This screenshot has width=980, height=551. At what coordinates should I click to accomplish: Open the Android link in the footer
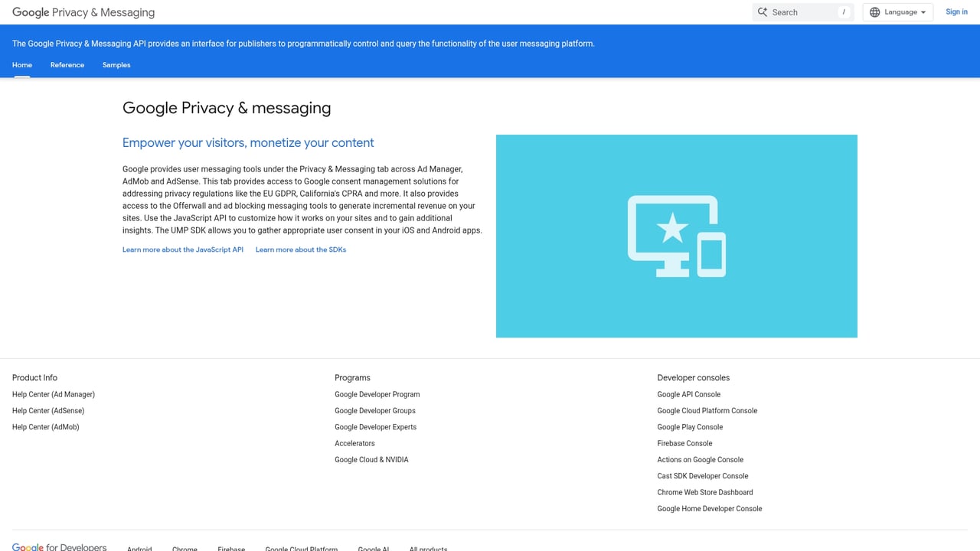pyautogui.click(x=139, y=549)
